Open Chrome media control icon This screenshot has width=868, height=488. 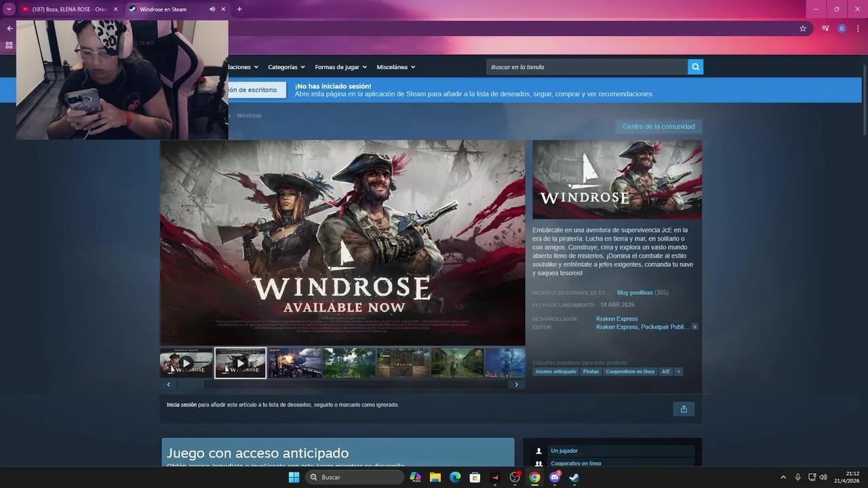825,28
